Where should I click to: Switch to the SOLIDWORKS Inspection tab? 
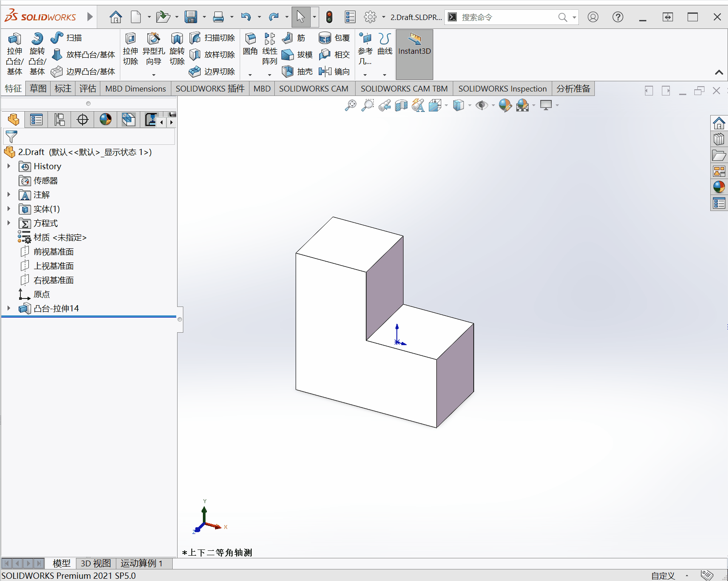tap(502, 88)
